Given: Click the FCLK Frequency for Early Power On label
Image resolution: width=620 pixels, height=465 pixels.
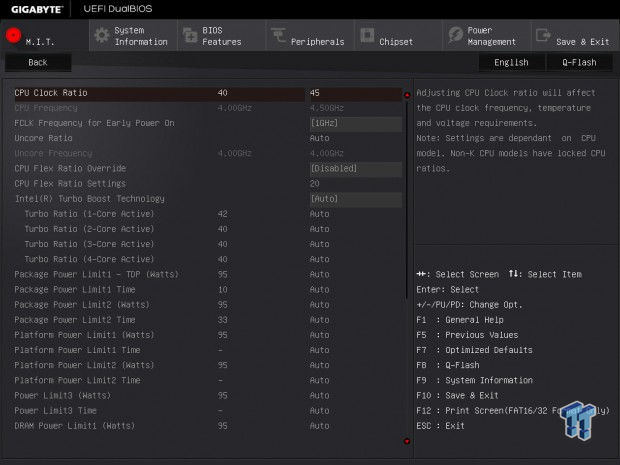Looking at the screenshot, I should coord(95,123).
